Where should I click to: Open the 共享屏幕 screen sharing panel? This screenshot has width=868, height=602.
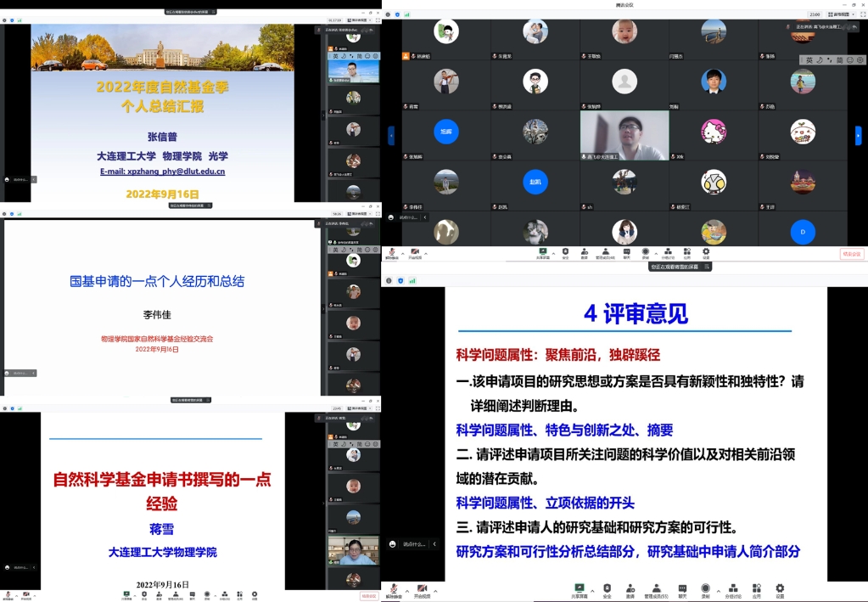pyautogui.click(x=578, y=588)
